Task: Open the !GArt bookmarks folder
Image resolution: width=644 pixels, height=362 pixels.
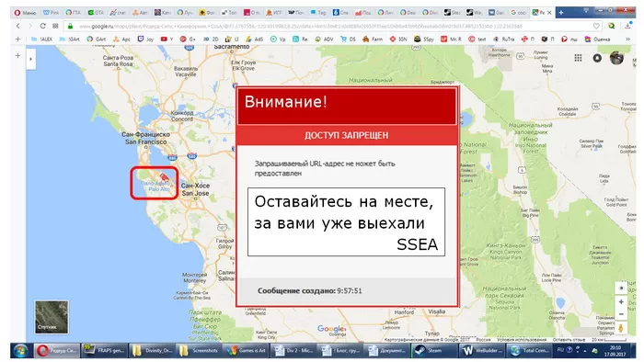Action: [69, 40]
